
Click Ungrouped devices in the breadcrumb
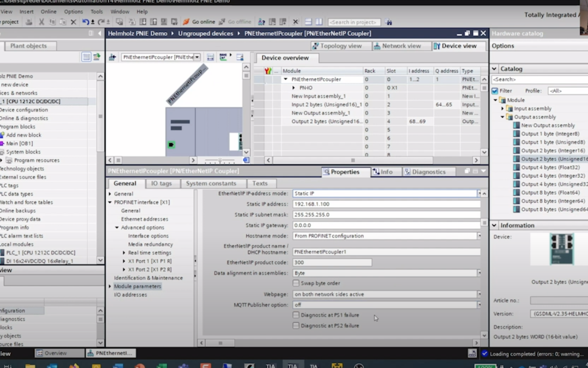click(205, 33)
